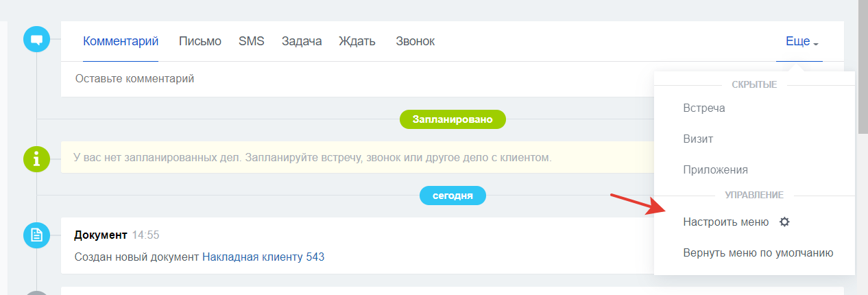
Task: Click the blue comment bubble timeline icon
Action: pyautogui.click(x=37, y=38)
